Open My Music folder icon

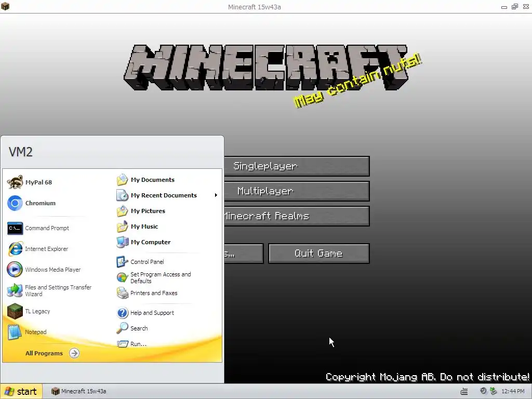[122, 227]
